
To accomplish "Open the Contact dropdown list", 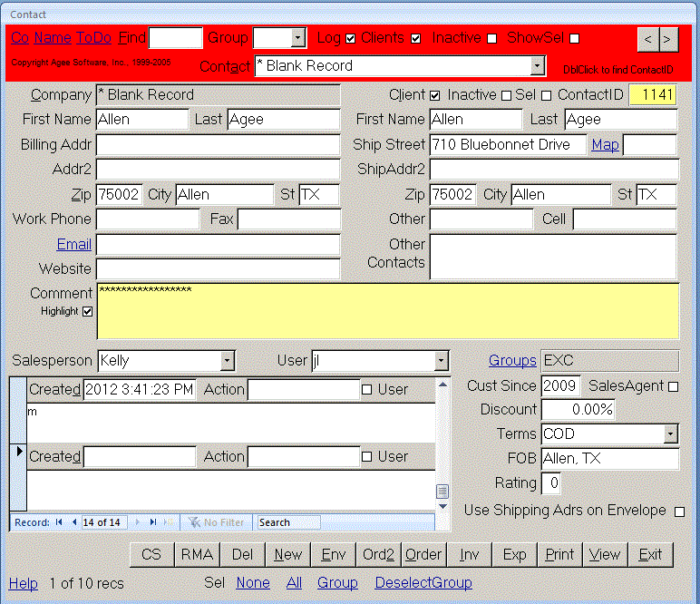I will point(537,65).
